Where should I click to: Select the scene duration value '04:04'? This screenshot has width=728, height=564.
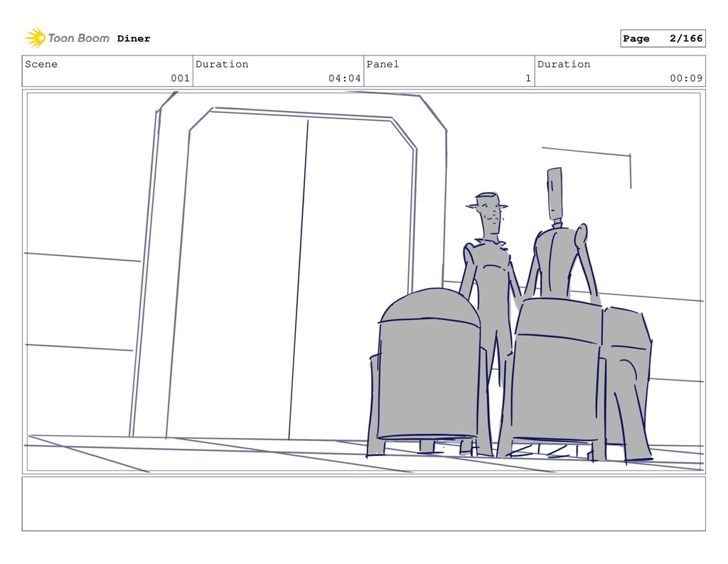345,78
